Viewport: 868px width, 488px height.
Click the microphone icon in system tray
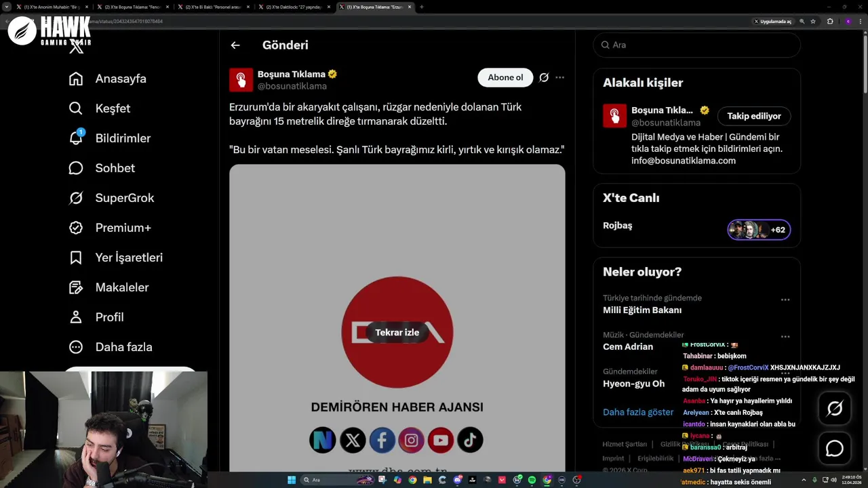coord(814,480)
